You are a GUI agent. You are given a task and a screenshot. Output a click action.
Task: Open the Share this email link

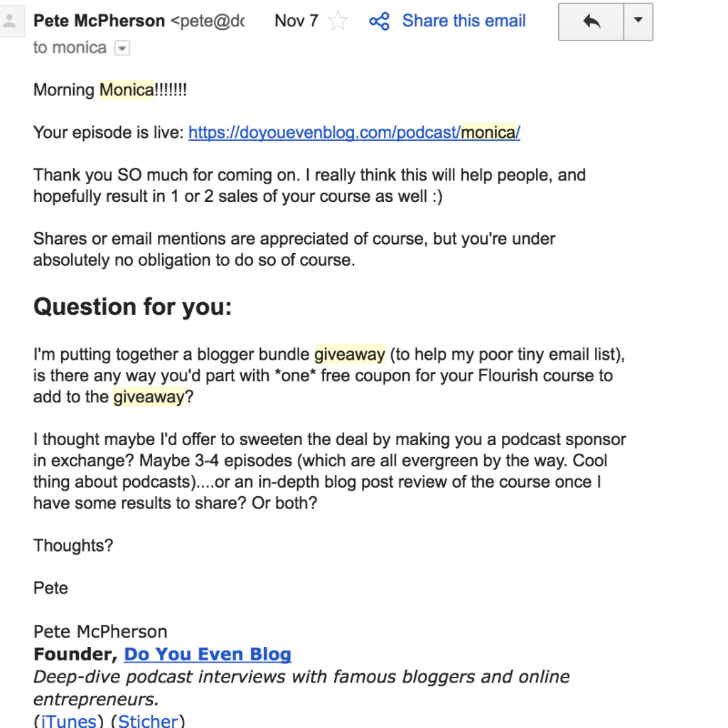click(464, 21)
